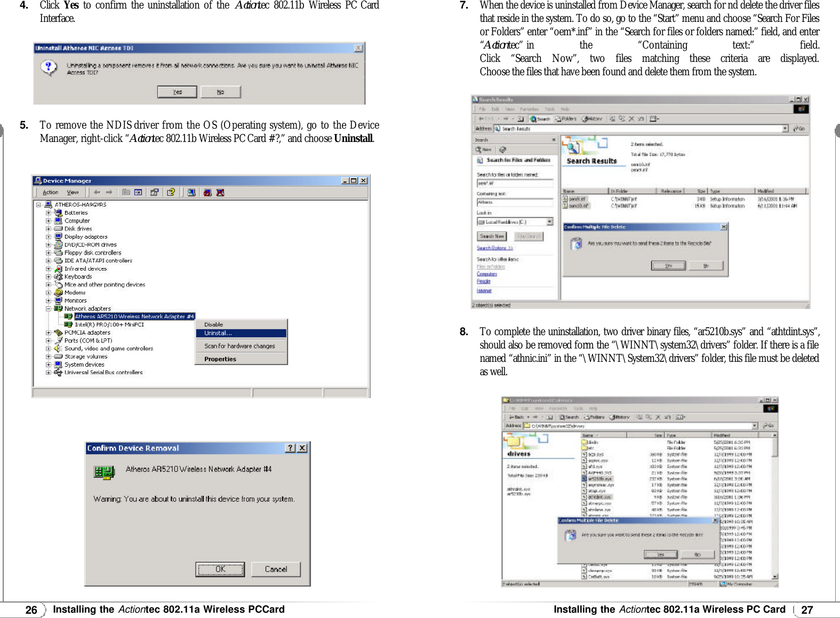Expand the Disk drives node
Viewport: 840px width, 618px height.
pyautogui.click(x=49, y=228)
